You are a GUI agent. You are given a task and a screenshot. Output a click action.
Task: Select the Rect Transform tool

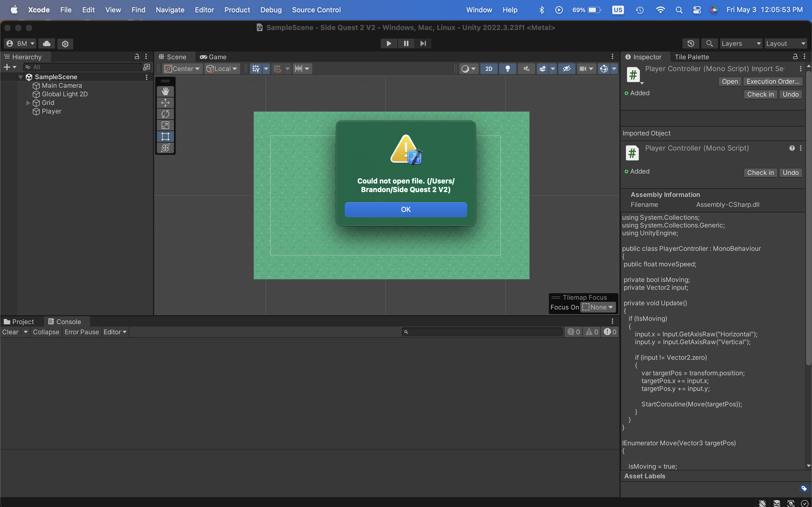(165, 137)
